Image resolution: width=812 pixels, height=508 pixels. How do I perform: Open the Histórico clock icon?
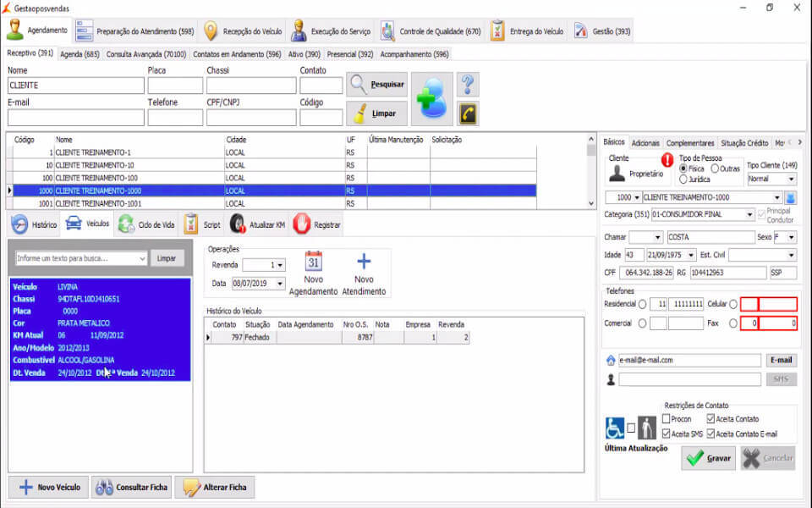pyautogui.click(x=19, y=225)
